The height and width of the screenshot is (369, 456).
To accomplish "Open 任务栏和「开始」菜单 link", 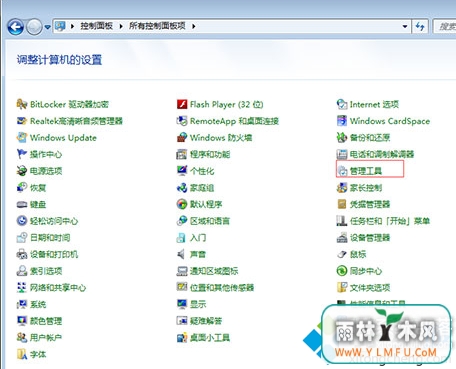I will pyautogui.click(x=390, y=221).
